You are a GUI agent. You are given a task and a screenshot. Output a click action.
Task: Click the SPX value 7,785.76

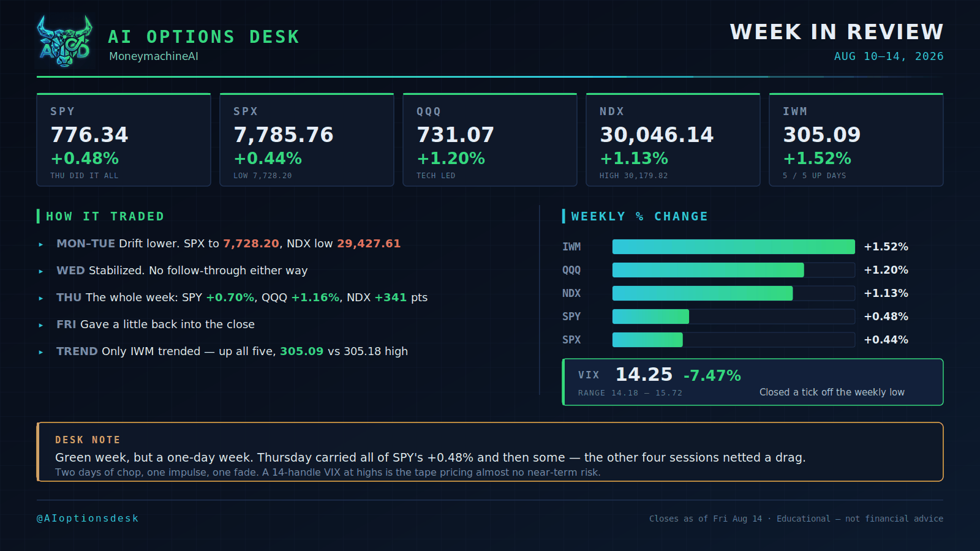point(284,135)
